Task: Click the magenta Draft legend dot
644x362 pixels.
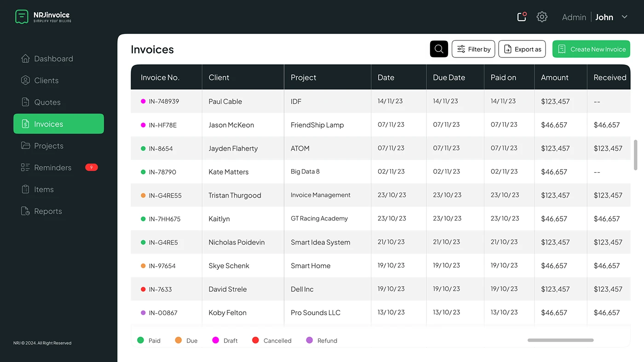Action: (215, 340)
